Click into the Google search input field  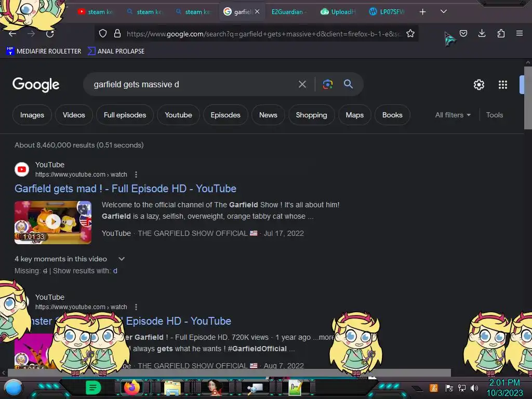tap(193, 84)
